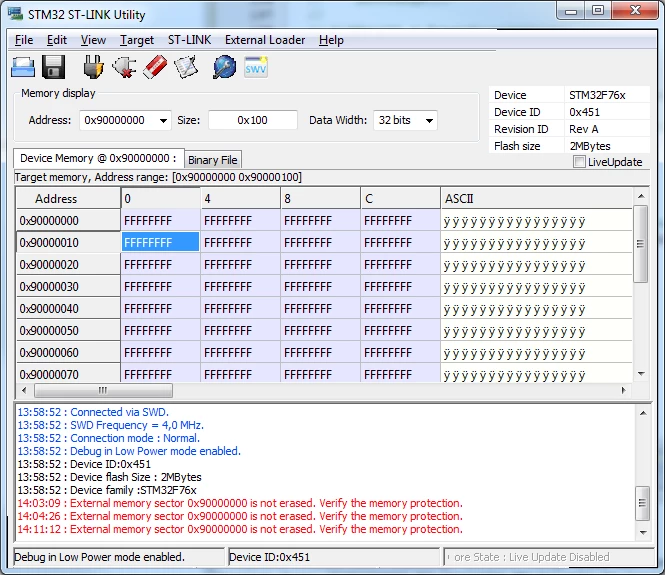Image resolution: width=665 pixels, height=575 pixels.
Task: Open Program and Verify toolbar icon
Action: tap(186, 67)
